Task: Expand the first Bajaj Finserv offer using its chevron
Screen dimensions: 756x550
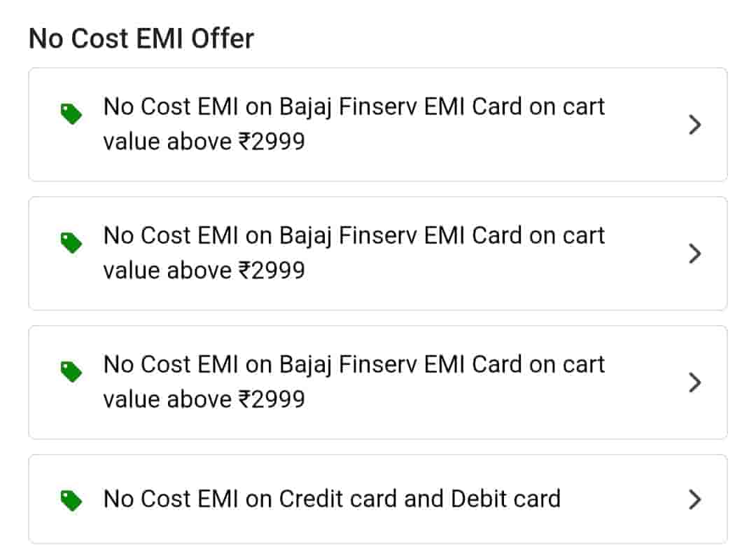Action: (694, 125)
